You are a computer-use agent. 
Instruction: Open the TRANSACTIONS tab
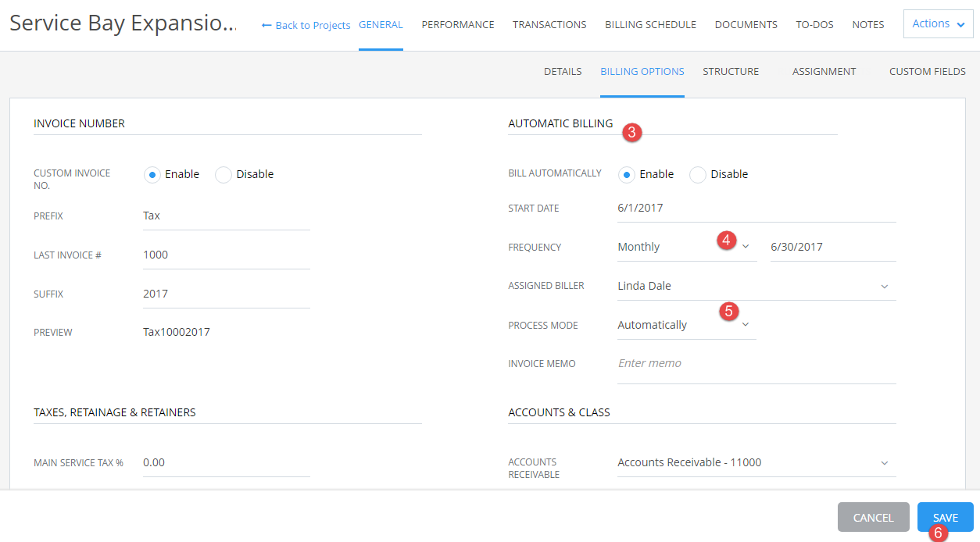point(549,25)
